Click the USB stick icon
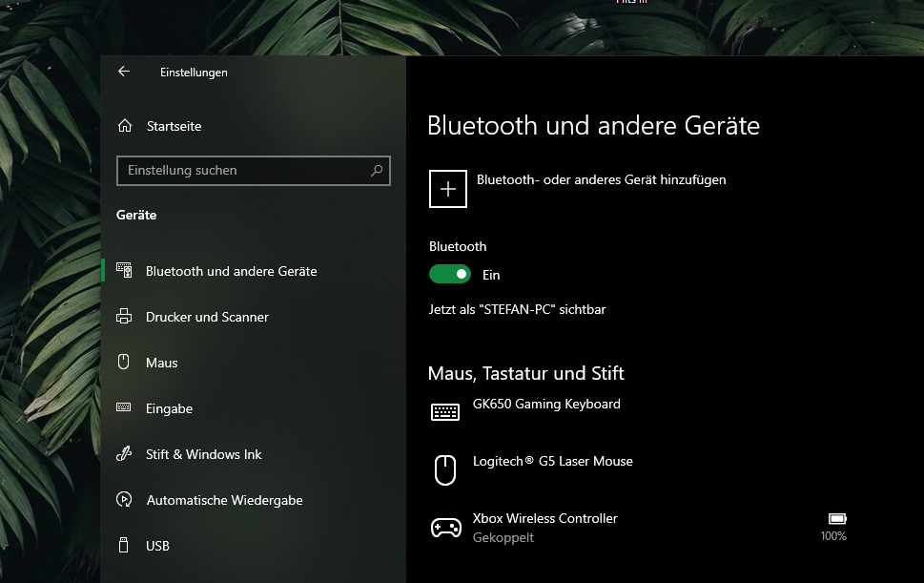Viewport: 924px width, 583px height. (x=123, y=545)
